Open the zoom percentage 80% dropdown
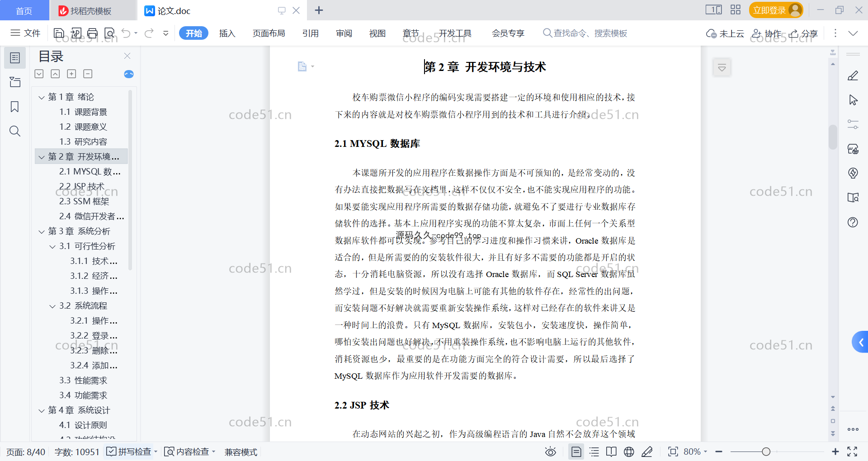868x461 pixels. tap(695, 452)
